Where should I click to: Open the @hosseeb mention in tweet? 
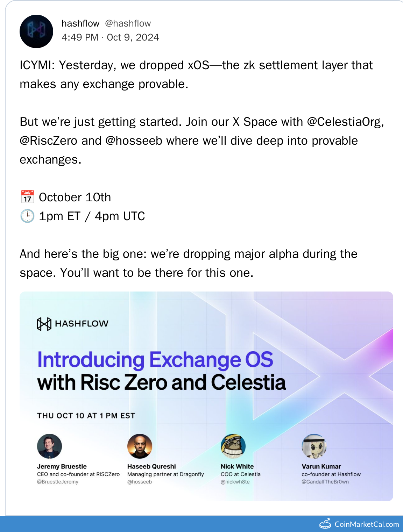click(134, 141)
